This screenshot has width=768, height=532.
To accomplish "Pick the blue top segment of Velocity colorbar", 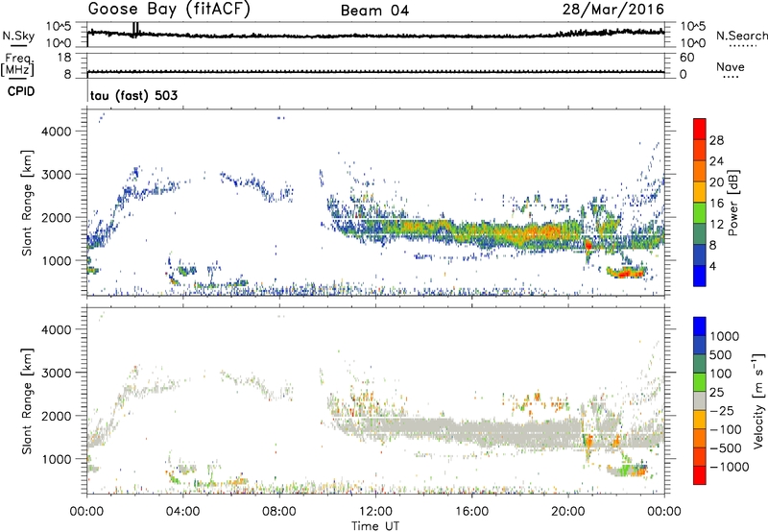I will [x=700, y=326].
